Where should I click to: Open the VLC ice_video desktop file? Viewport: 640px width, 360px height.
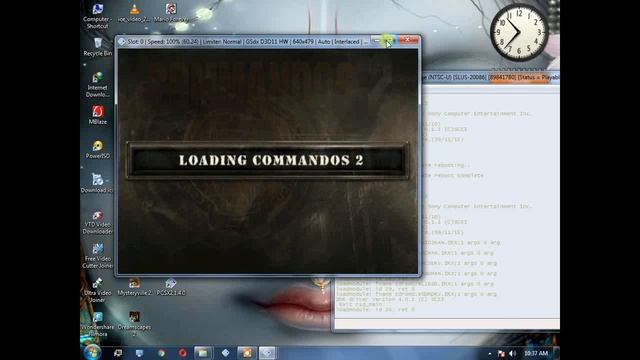click(134, 12)
